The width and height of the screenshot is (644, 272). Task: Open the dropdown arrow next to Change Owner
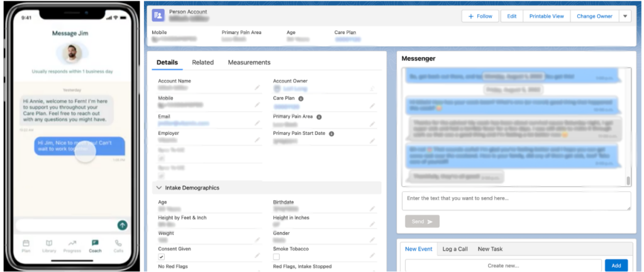pyautogui.click(x=625, y=16)
